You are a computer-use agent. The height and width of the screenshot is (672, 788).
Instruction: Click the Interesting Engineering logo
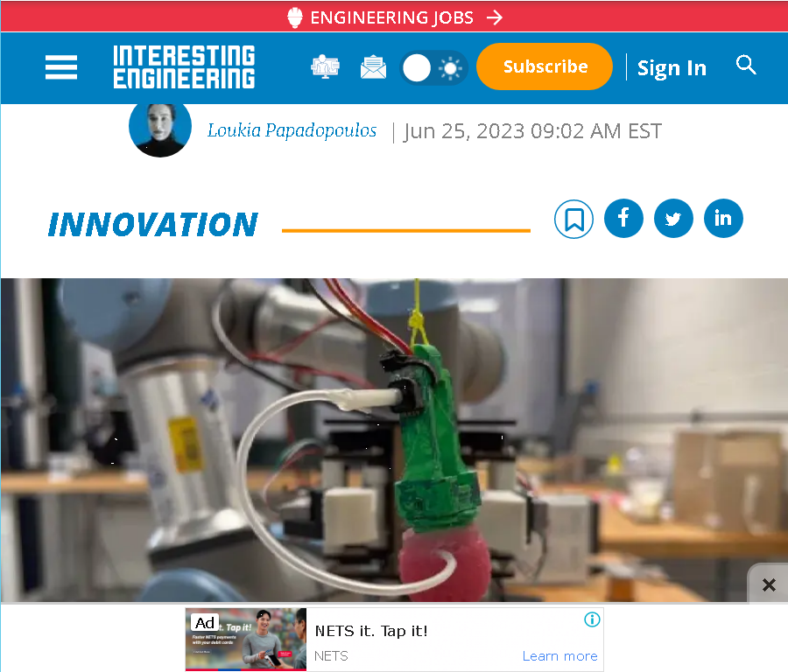(x=184, y=66)
